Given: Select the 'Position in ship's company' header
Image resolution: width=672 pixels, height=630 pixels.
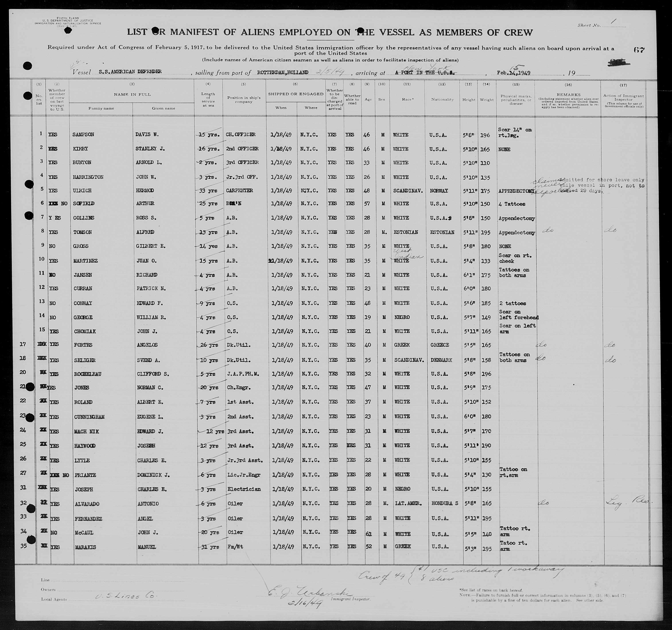Looking at the screenshot, I should pyautogui.click(x=243, y=99).
